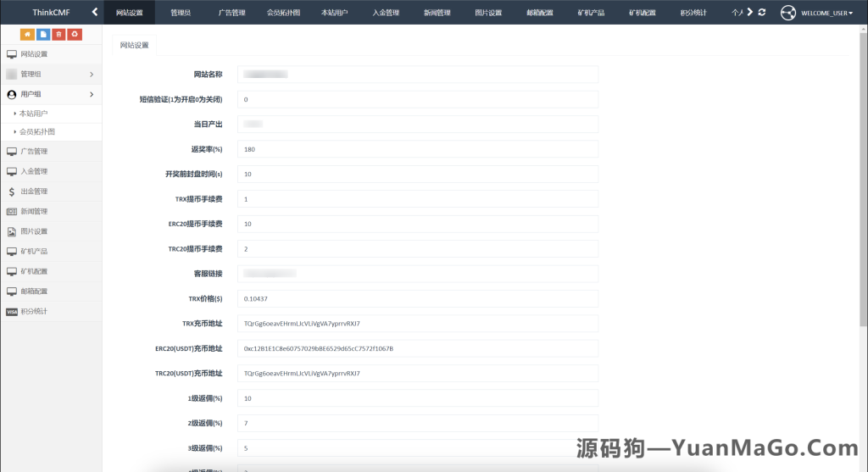Select the 网站设置 content tab
This screenshot has height=472, width=868.
pyautogui.click(x=134, y=45)
